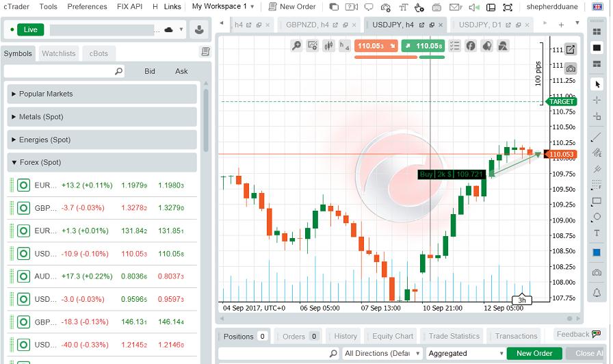Open the Links menu

tap(172, 7)
